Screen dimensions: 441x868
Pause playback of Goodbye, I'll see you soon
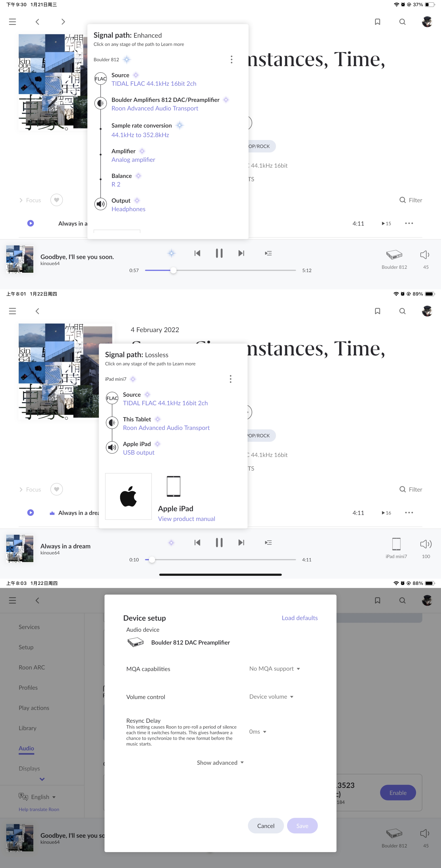[x=219, y=253]
